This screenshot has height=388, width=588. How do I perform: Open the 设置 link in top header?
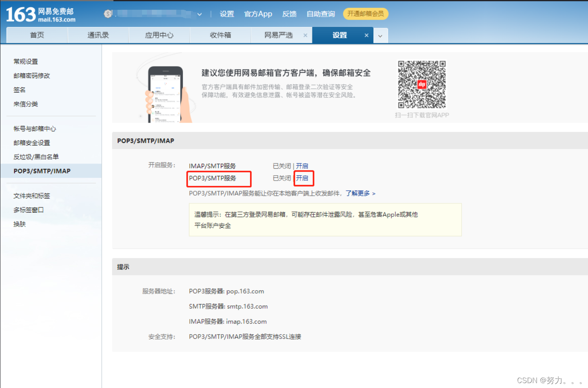(227, 14)
